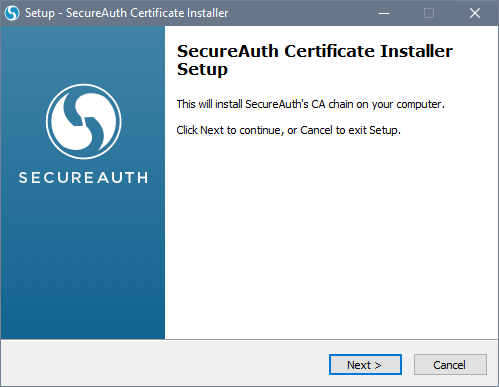The width and height of the screenshot is (499, 387).
Task: Click the "SecureAuth Certificate Installer Setup" heading
Action: tap(315, 60)
